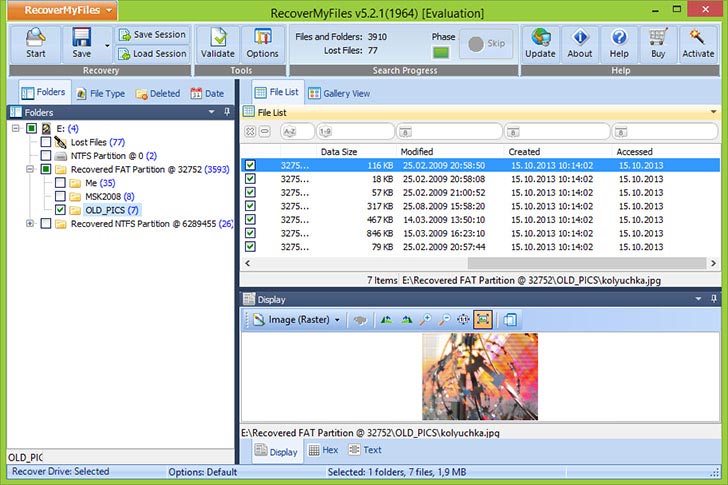Zoom out on the preview image
Screen dimensions: 728x485
pos(444,320)
